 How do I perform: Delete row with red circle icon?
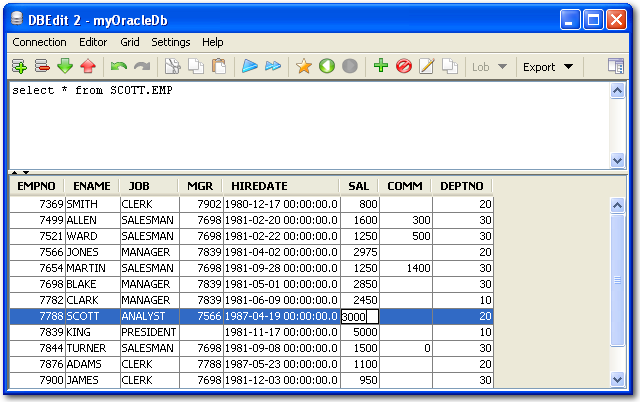point(403,67)
